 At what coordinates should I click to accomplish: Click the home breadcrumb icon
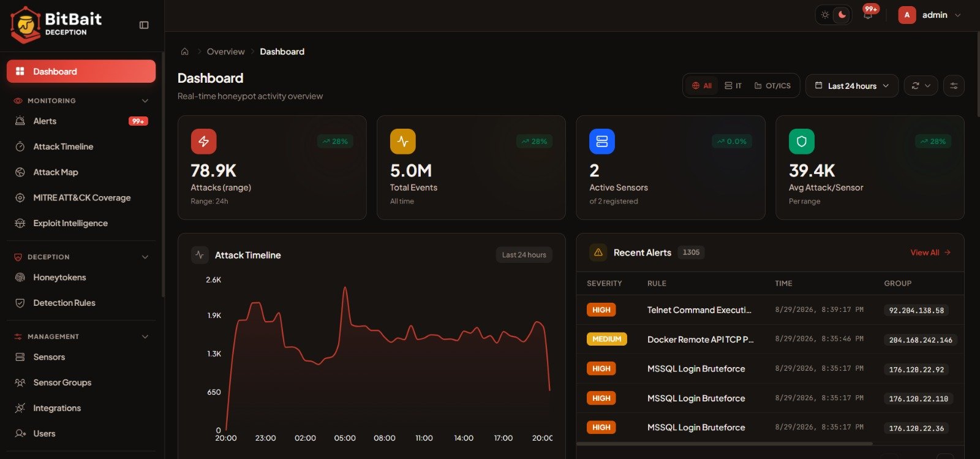pos(184,51)
